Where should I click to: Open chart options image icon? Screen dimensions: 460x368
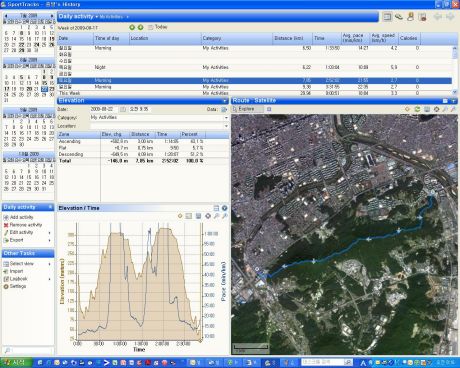coord(189,216)
